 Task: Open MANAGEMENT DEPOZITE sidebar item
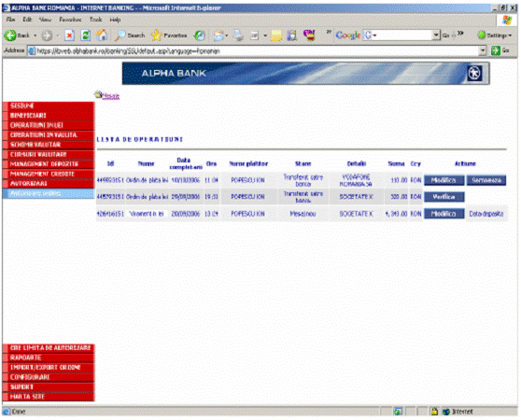(x=49, y=164)
